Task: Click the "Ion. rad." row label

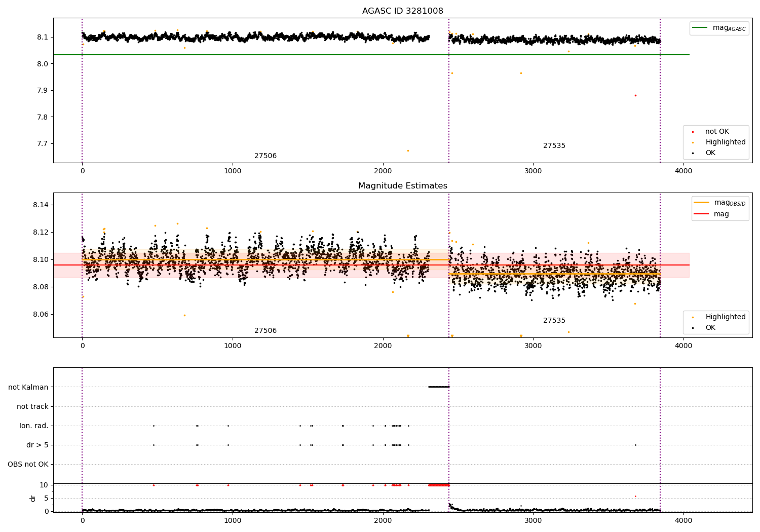Action: click(x=34, y=426)
